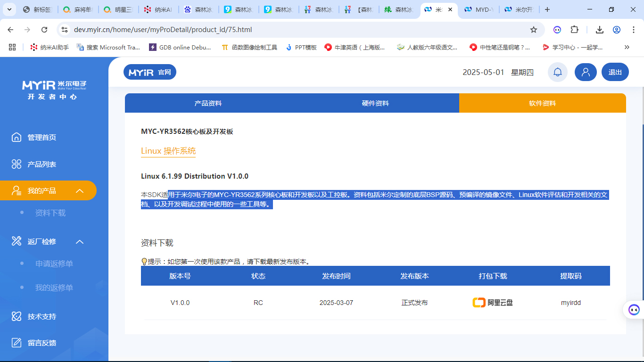
Task: Switch to the MYD- browser tab
Action: tap(480, 9)
